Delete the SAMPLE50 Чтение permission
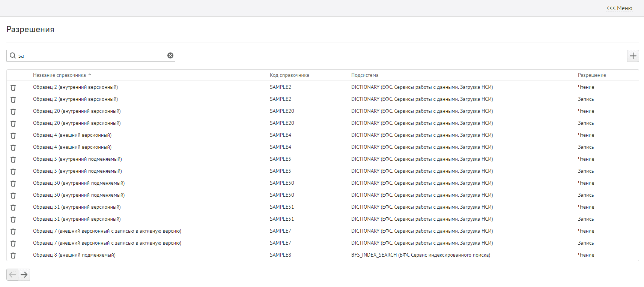Viewport: 644px width, 287px height. tap(13, 183)
